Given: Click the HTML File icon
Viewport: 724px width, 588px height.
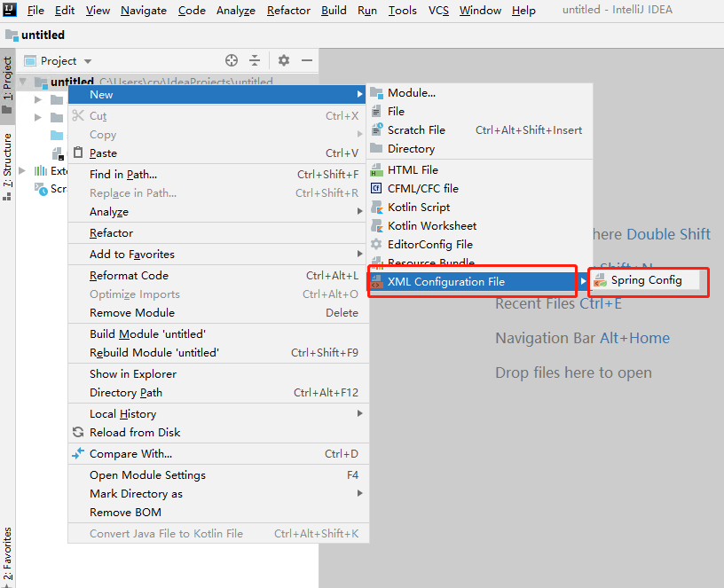Looking at the screenshot, I should pos(376,170).
